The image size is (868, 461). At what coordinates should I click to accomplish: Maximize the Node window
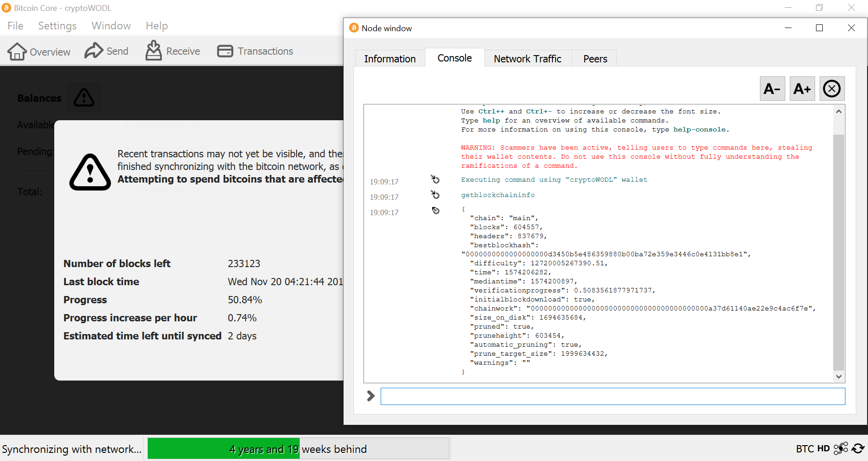(x=819, y=28)
